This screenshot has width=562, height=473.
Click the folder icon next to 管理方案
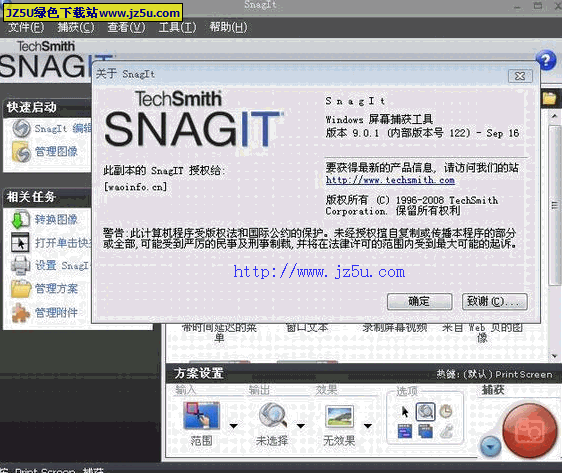pos(21,289)
